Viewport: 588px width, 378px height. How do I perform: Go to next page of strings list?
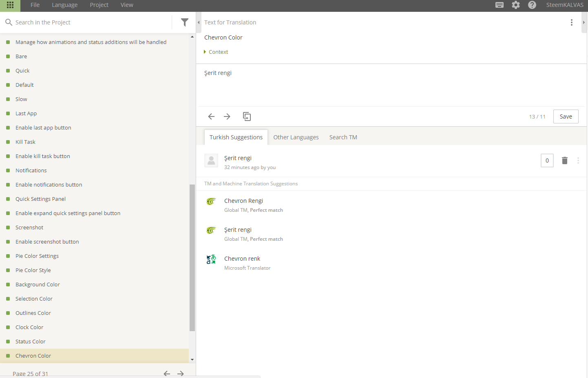click(x=181, y=374)
